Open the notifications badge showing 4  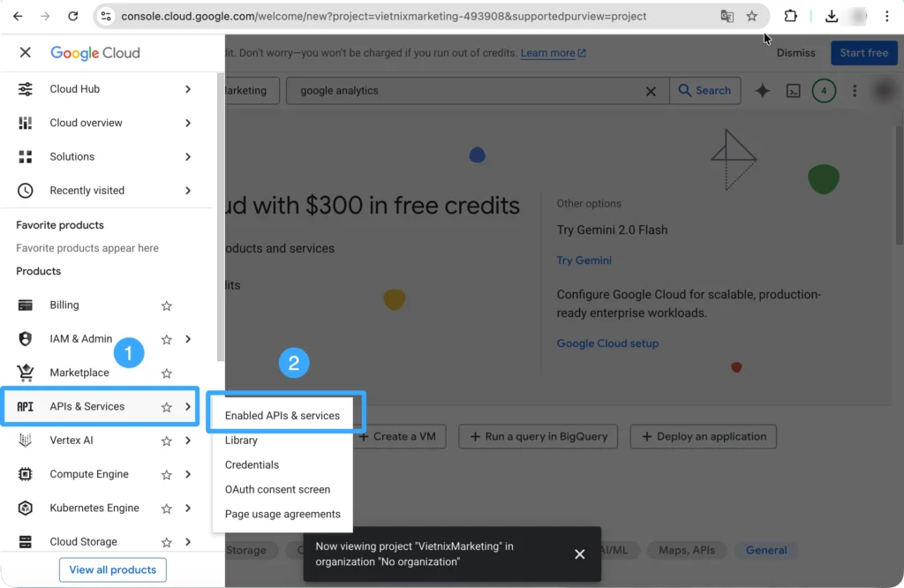point(824,91)
